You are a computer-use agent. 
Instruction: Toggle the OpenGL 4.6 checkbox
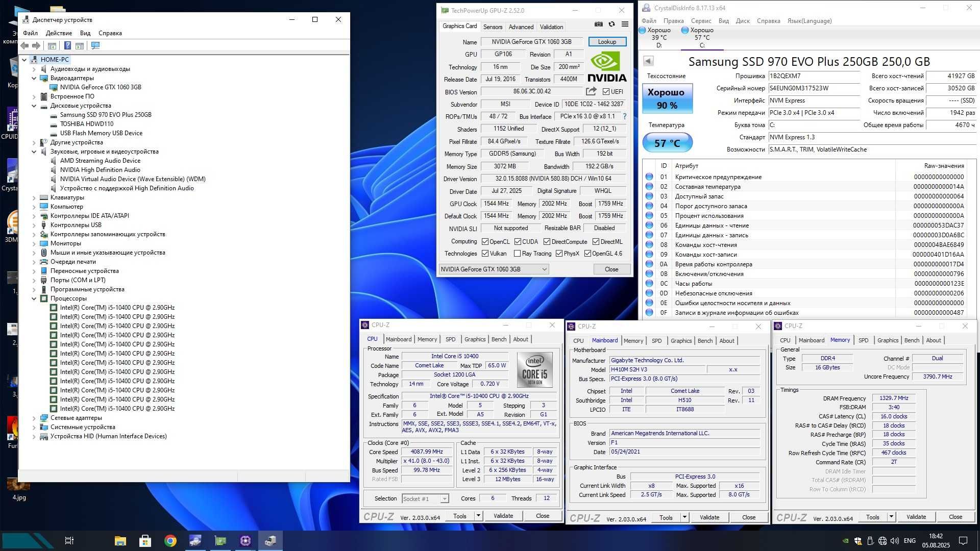(x=587, y=254)
